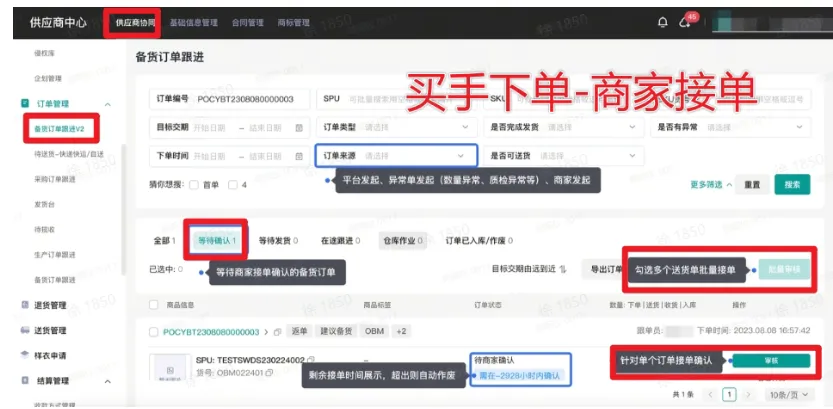
Task: Click 审核 button for the order
Action: coord(771,361)
